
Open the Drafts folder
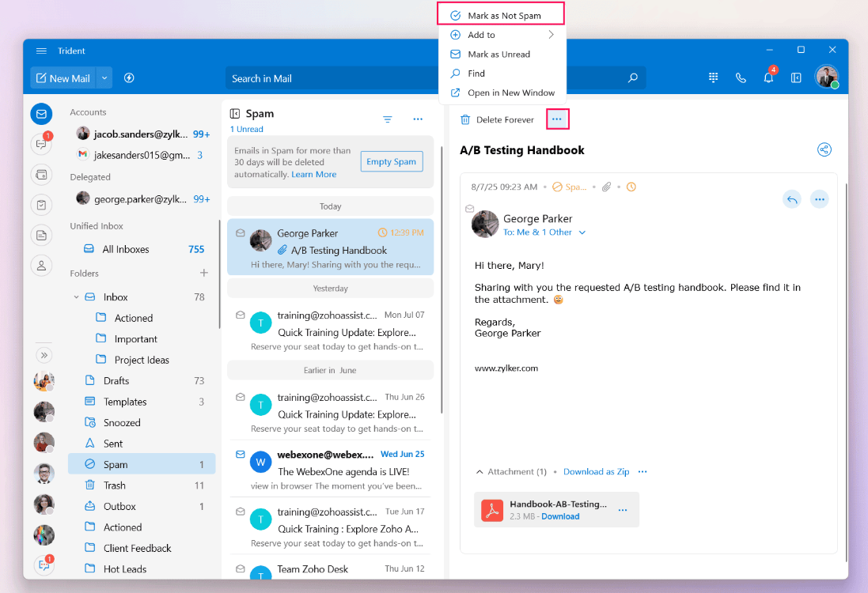142,381
